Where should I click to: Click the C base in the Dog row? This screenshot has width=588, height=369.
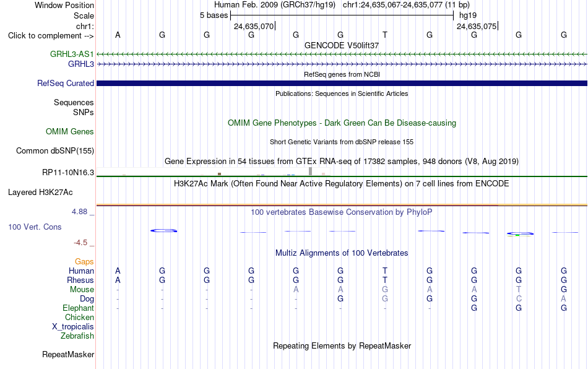tap(519, 299)
